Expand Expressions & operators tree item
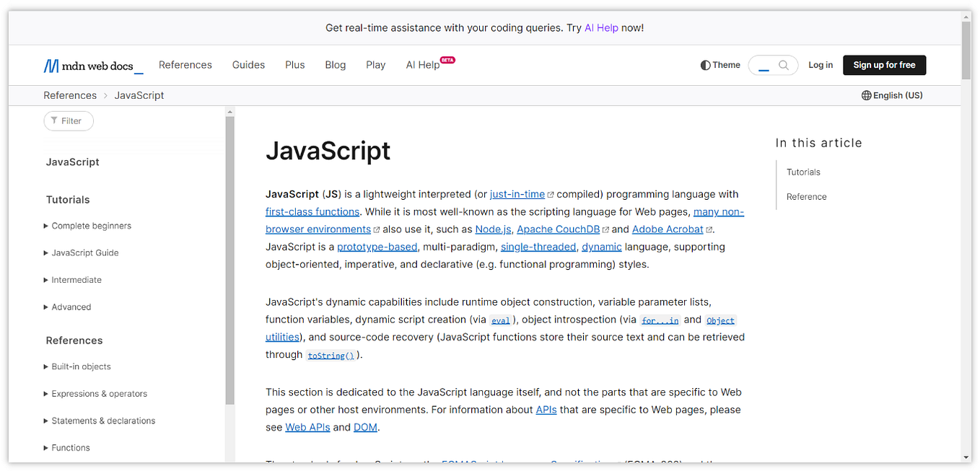980x471 pixels. [99, 394]
